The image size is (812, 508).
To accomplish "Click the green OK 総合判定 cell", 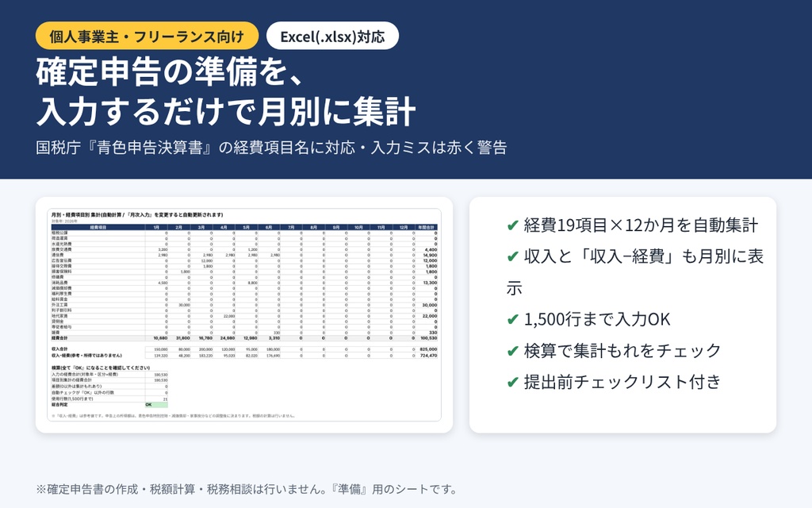I will click(156, 405).
